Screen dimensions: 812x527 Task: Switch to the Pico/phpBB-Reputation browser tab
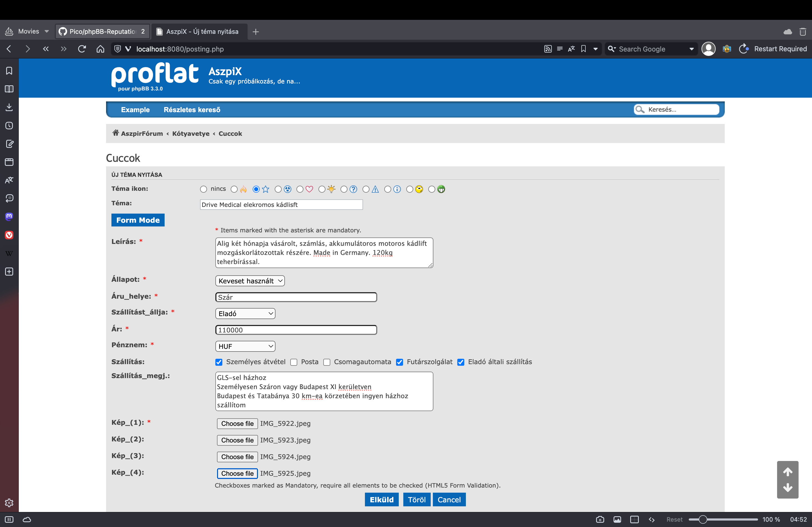pos(102,31)
